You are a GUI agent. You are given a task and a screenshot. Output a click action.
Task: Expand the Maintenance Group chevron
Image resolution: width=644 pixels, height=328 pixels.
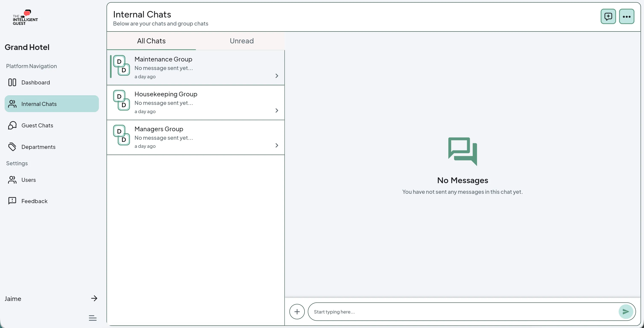pyautogui.click(x=276, y=76)
